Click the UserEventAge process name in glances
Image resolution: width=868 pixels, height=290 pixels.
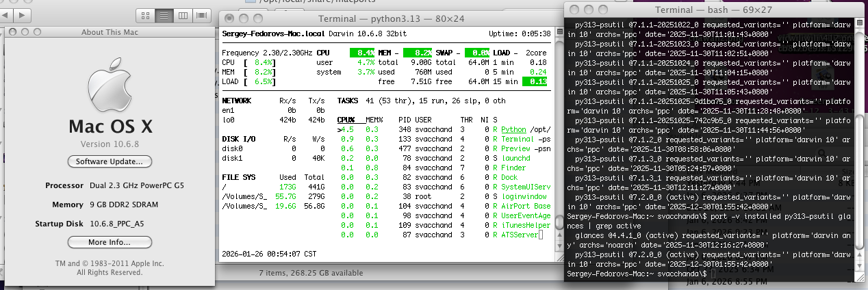point(526,215)
